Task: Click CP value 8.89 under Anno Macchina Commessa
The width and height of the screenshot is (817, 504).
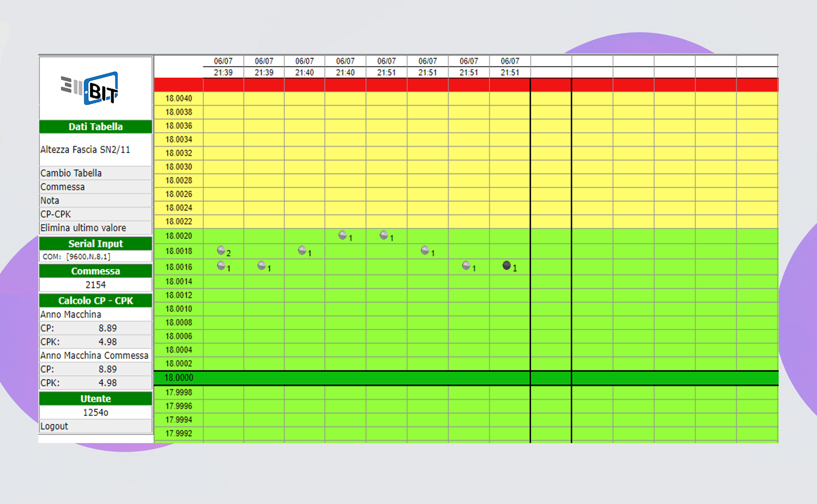Action: pos(107,369)
